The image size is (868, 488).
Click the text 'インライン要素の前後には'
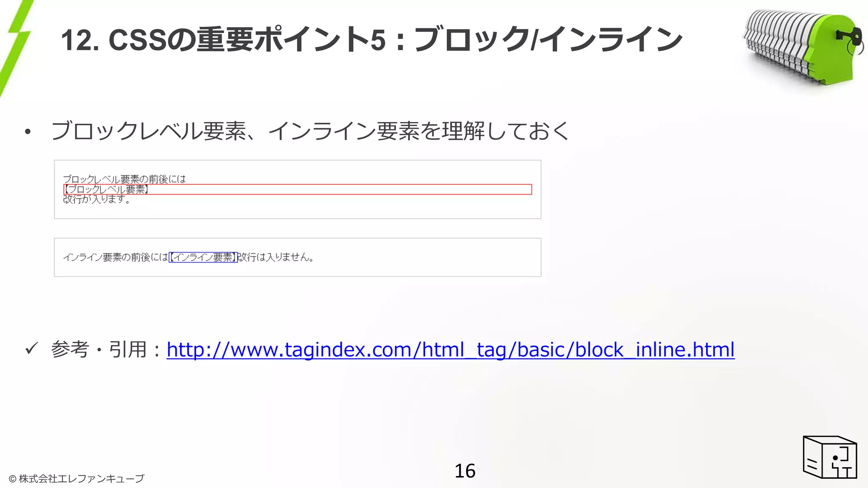click(115, 257)
